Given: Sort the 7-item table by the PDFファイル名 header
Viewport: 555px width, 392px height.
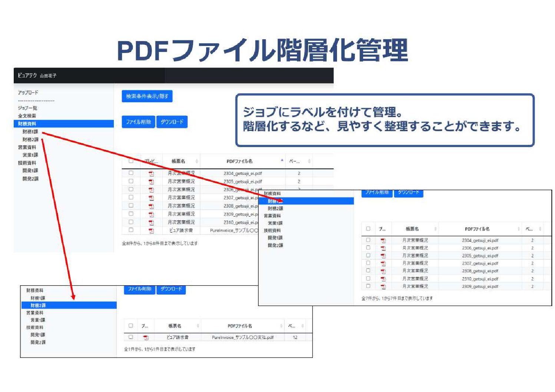Looking at the screenshot, I should pyautogui.click(x=477, y=229).
